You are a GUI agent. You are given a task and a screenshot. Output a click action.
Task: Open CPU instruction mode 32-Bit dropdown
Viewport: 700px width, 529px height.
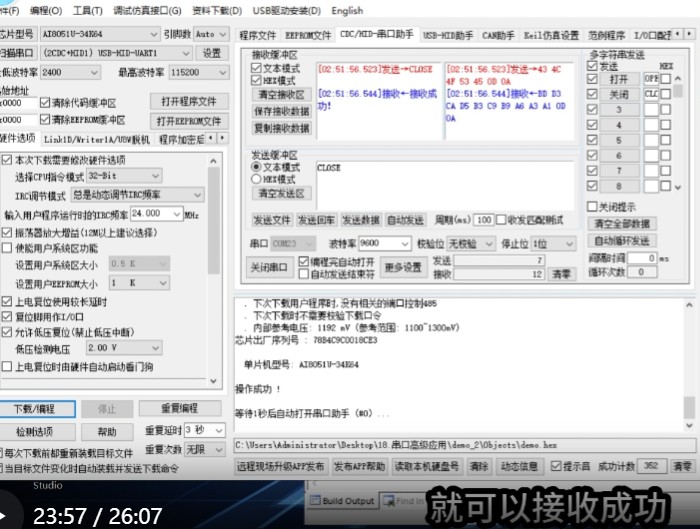click(124, 176)
